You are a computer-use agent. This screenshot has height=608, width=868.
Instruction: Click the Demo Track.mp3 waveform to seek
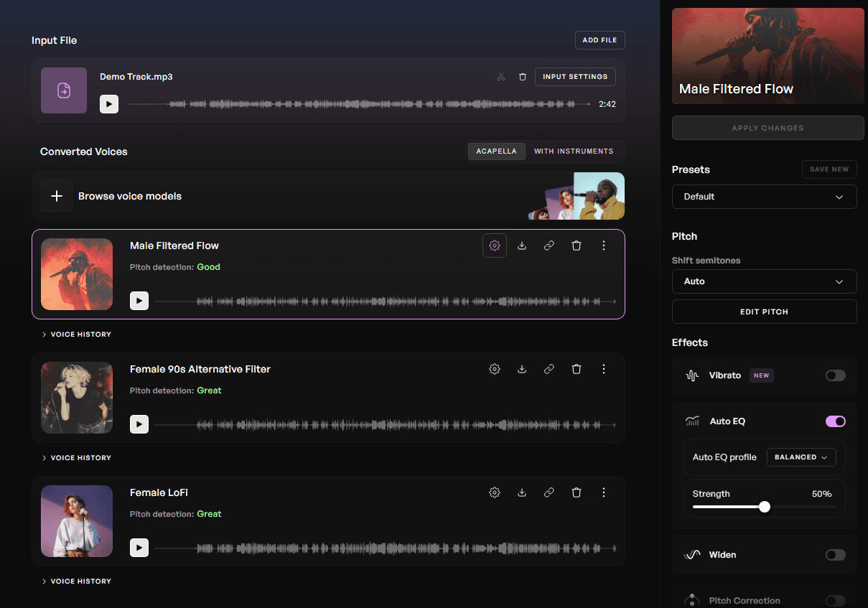pos(360,104)
